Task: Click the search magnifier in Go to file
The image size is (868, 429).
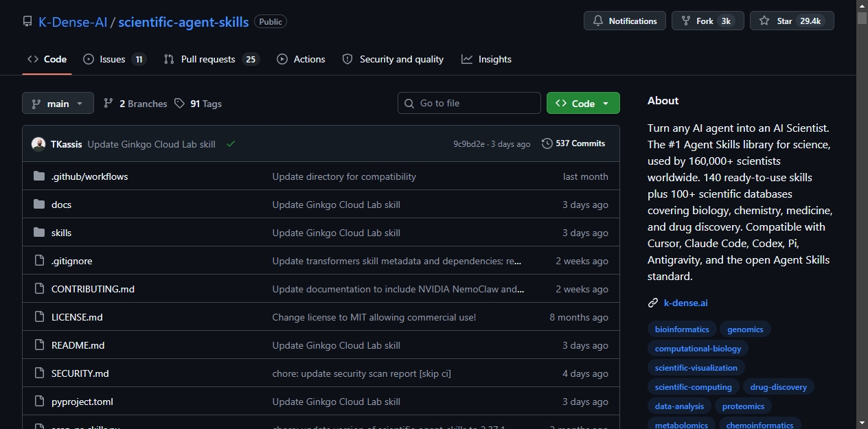Action: 410,103
